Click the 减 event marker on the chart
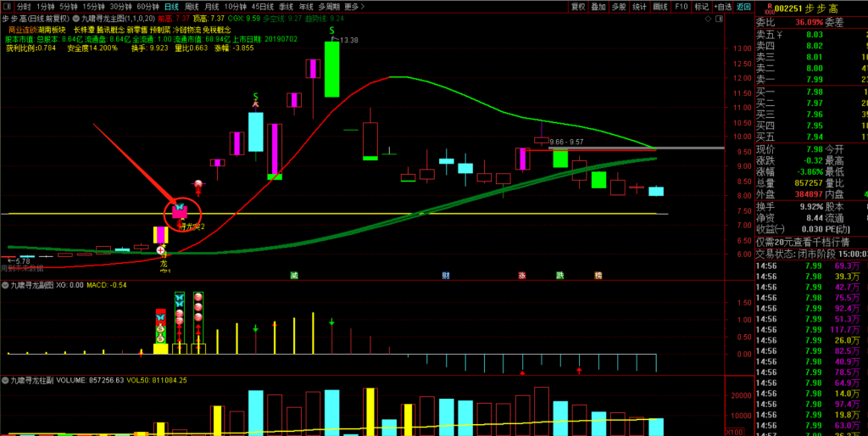This screenshot has width=868, height=436. tap(294, 276)
